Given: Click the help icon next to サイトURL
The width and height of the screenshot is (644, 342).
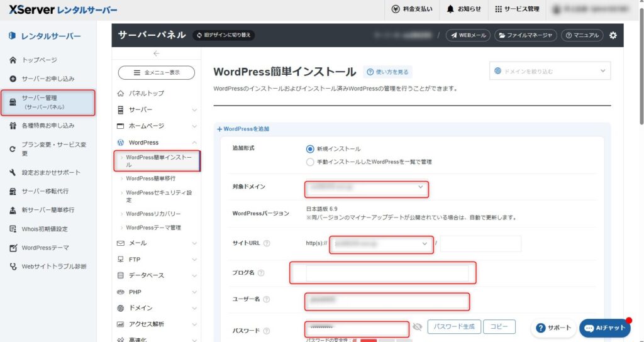Looking at the screenshot, I should point(267,243).
